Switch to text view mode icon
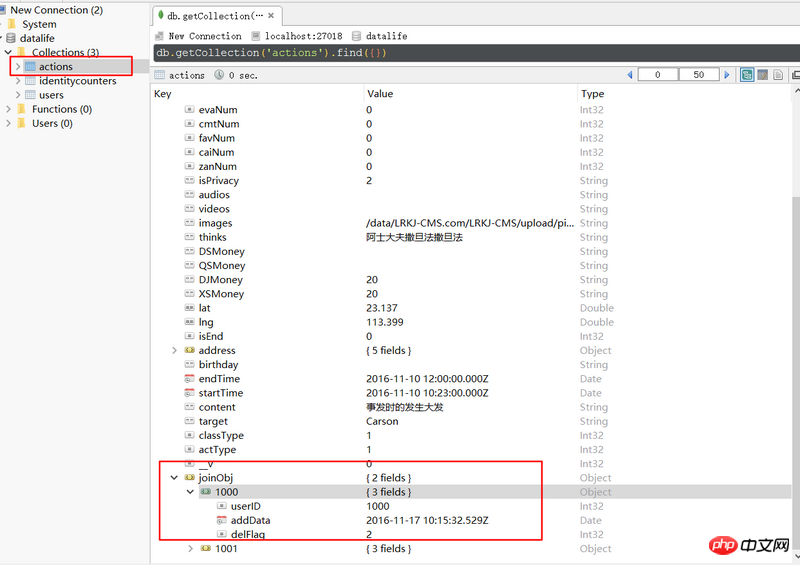This screenshot has height=565, width=800. (x=778, y=75)
